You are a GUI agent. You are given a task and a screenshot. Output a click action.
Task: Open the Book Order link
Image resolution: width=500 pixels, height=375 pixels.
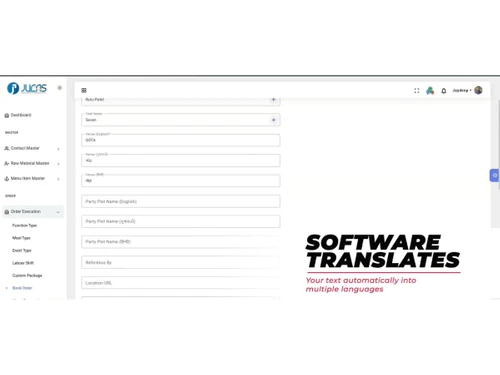[x=22, y=288]
